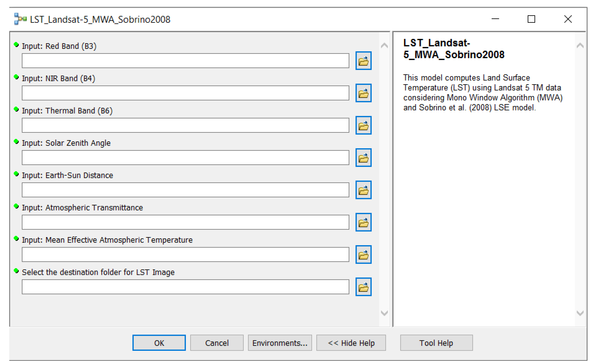Close the LST_Landsat-5 dialog

(568, 19)
